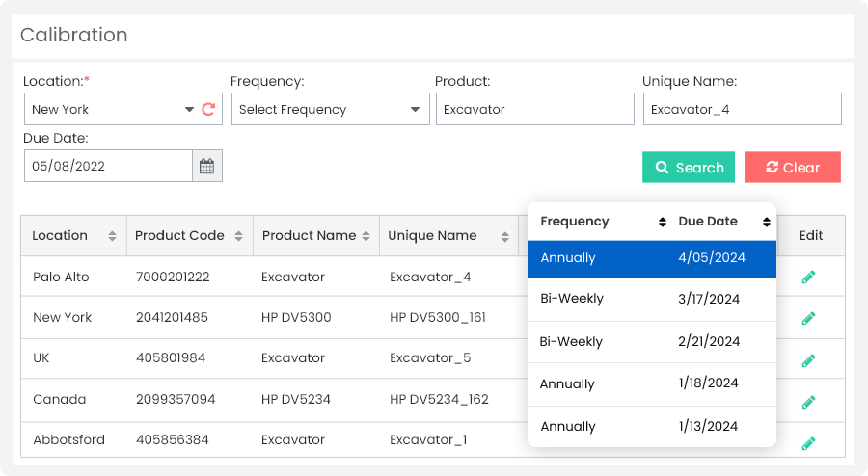
Task: Click the refresh icon beside the Location dropdown
Action: (208, 110)
